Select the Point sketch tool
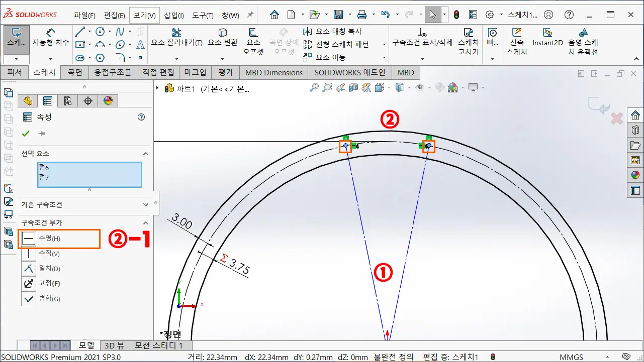This screenshot has width=644, height=362. point(140,58)
